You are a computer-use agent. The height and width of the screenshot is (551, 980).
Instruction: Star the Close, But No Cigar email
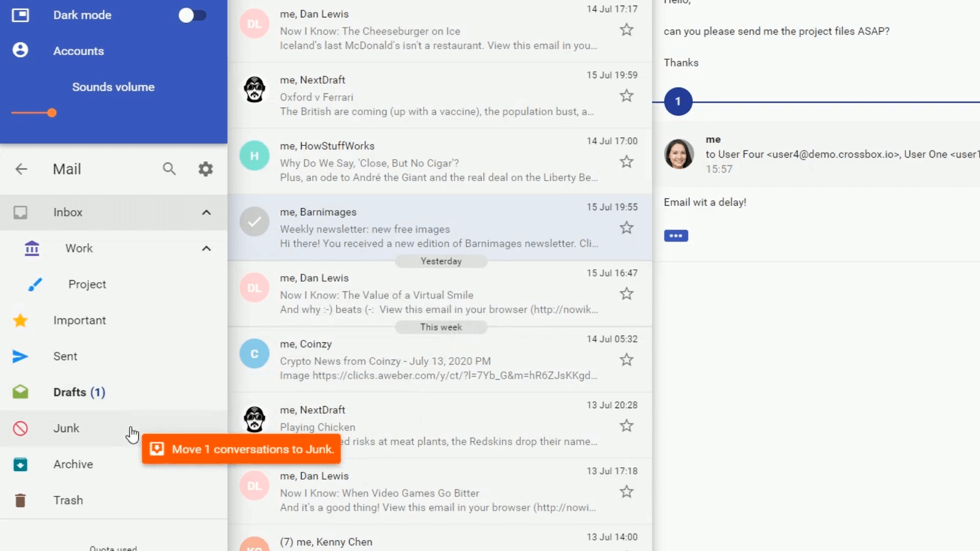point(627,162)
